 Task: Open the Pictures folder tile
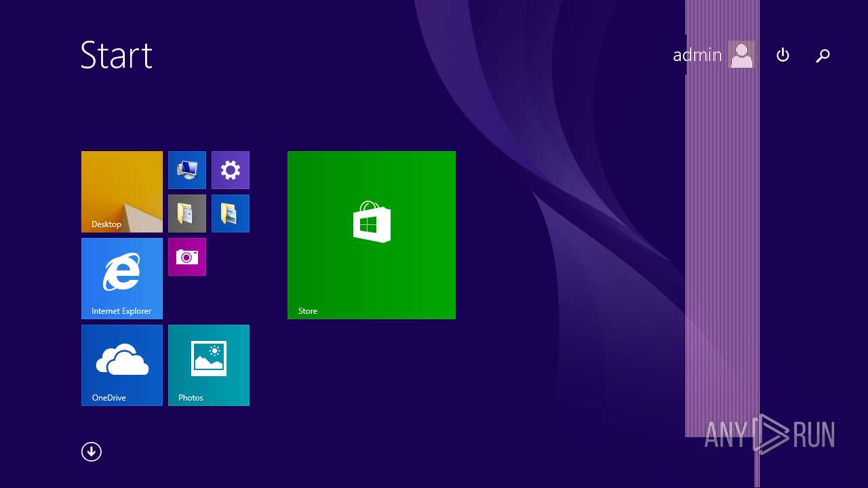[x=231, y=213]
